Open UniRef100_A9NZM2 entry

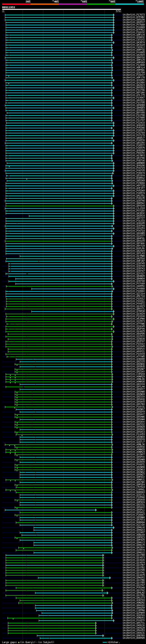(x=133, y=603)
